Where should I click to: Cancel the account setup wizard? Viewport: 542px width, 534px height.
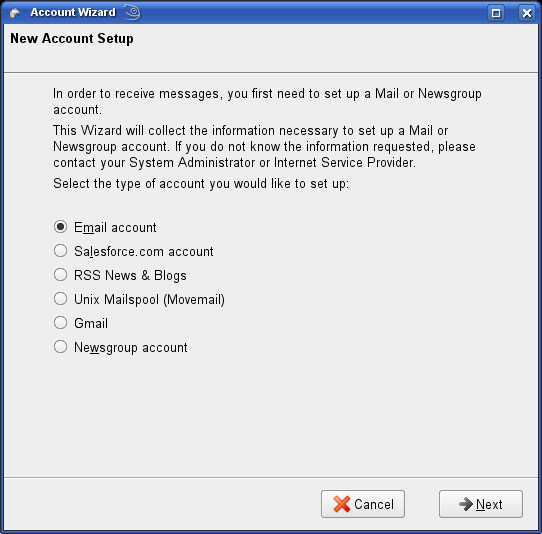[363, 504]
